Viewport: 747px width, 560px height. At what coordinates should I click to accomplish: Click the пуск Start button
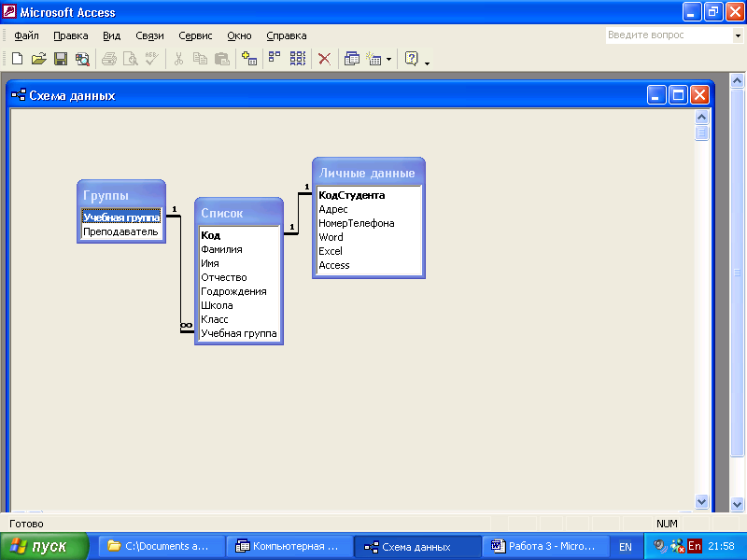pyautogui.click(x=44, y=546)
